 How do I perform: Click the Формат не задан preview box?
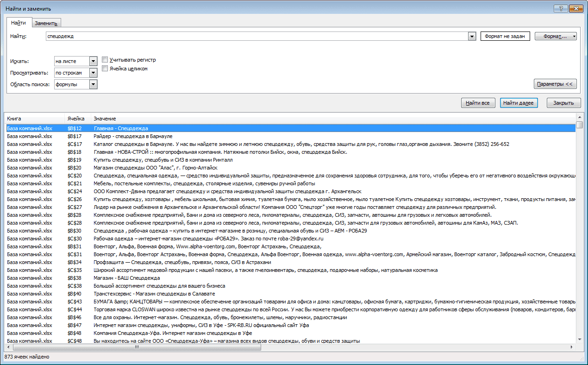pos(505,36)
